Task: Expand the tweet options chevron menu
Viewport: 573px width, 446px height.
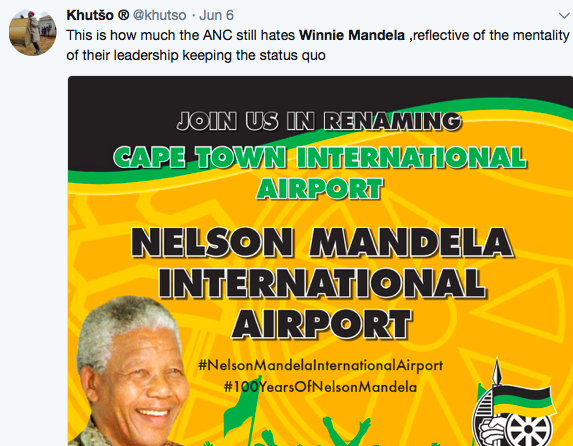Action: [x=564, y=16]
